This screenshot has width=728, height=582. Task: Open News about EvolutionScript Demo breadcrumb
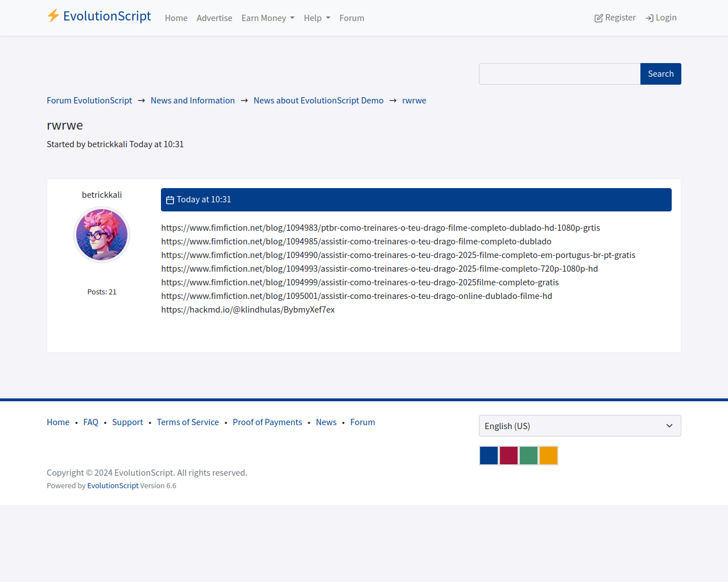tap(318, 101)
